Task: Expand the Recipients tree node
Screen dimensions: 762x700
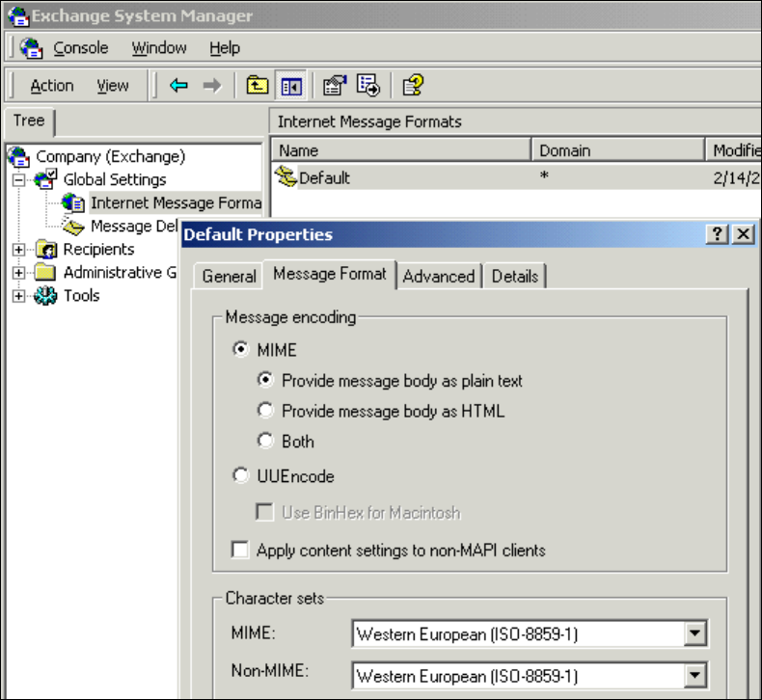Action: [18, 250]
